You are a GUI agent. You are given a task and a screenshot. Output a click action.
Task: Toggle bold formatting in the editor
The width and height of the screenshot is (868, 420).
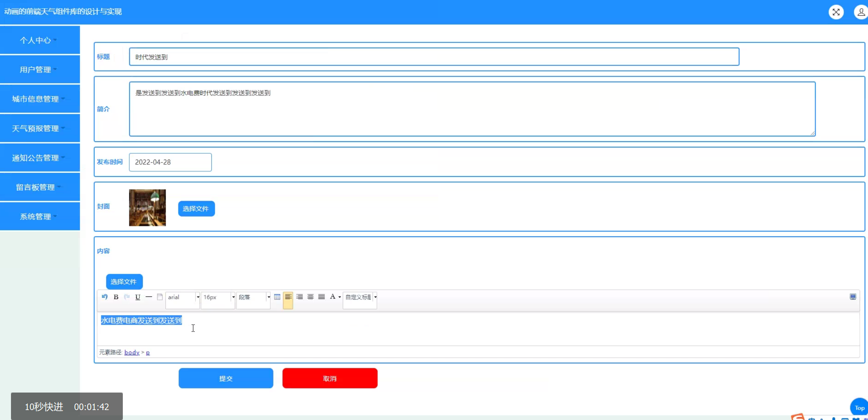click(x=116, y=297)
